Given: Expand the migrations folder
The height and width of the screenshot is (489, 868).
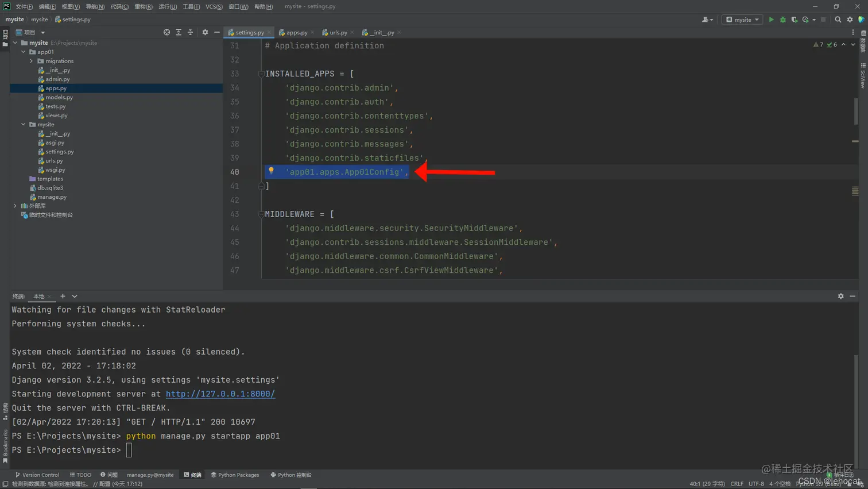Looking at the screenshot, I should (x=32, y=61).
